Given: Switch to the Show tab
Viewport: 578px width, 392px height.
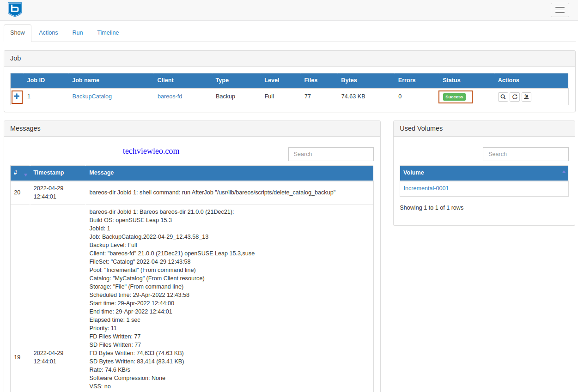Looking at the screenshot, I should tap(18, 33).
